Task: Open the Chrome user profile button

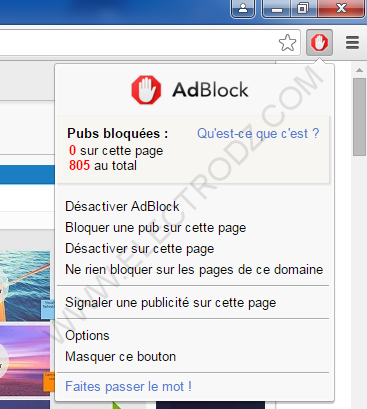Action: [x=243, y=8]
